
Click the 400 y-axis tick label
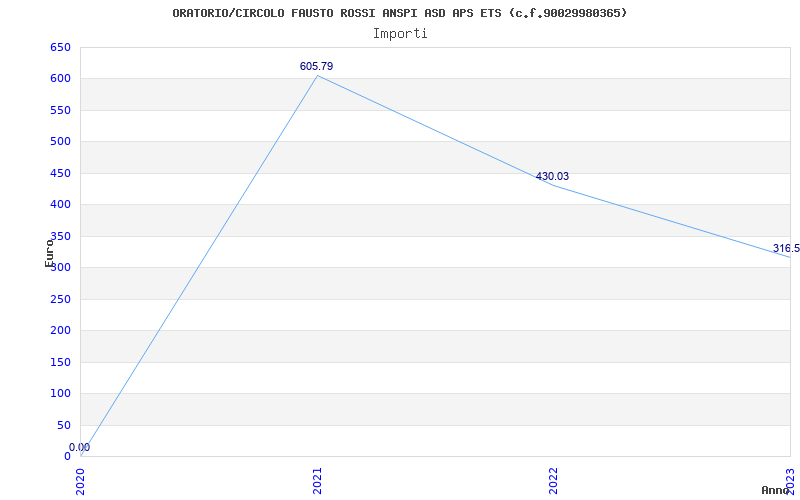point(60,205)
